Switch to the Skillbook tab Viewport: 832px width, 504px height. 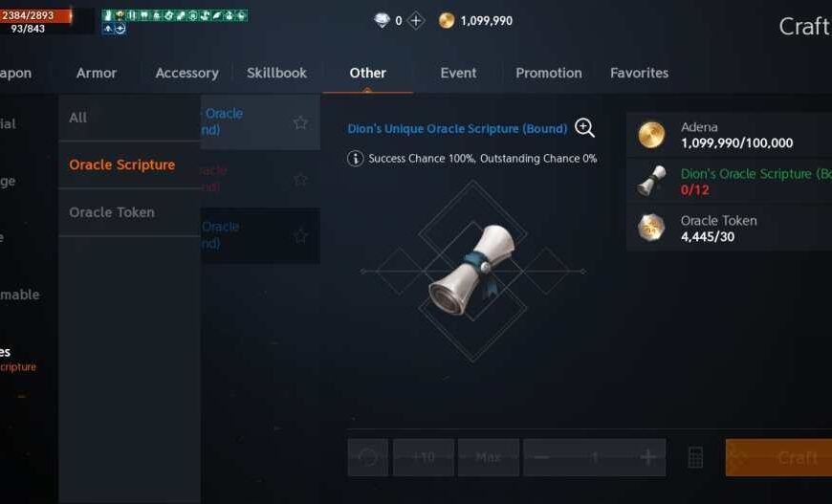[x=277, y=73]
